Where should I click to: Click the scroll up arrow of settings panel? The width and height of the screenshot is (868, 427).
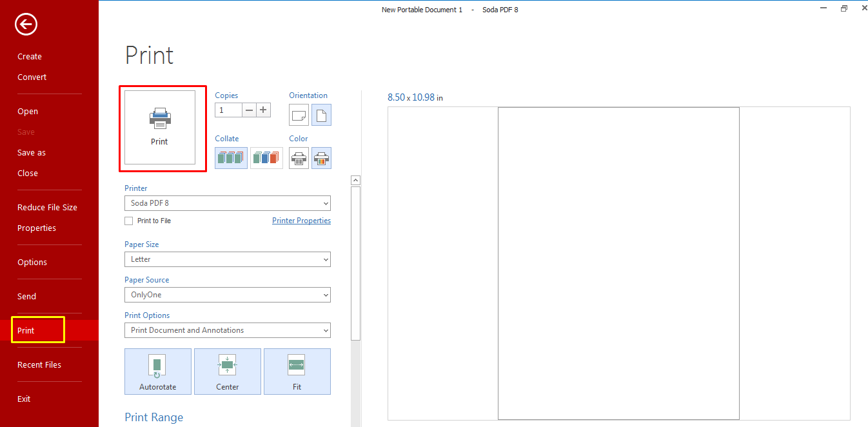click(355, 181)
